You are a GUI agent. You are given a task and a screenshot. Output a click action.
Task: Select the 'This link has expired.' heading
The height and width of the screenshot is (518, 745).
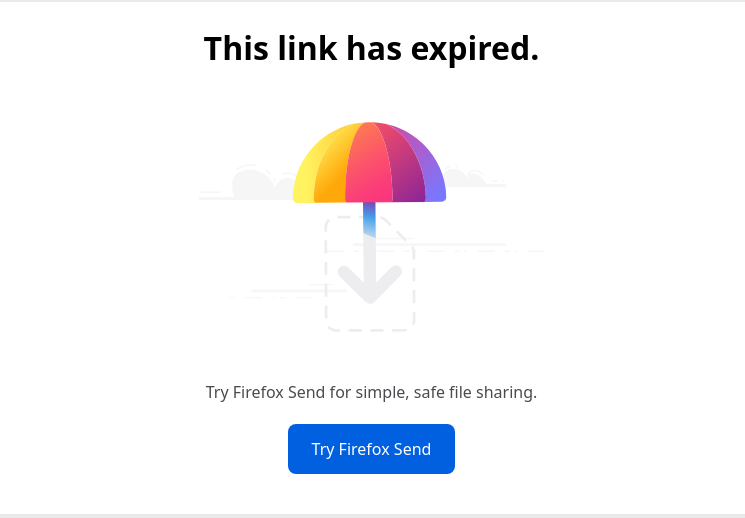point(371,49)
